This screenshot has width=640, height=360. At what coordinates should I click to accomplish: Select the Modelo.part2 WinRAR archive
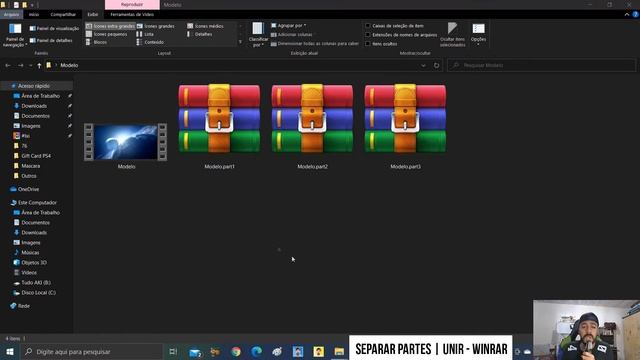(x=312, y=126)
